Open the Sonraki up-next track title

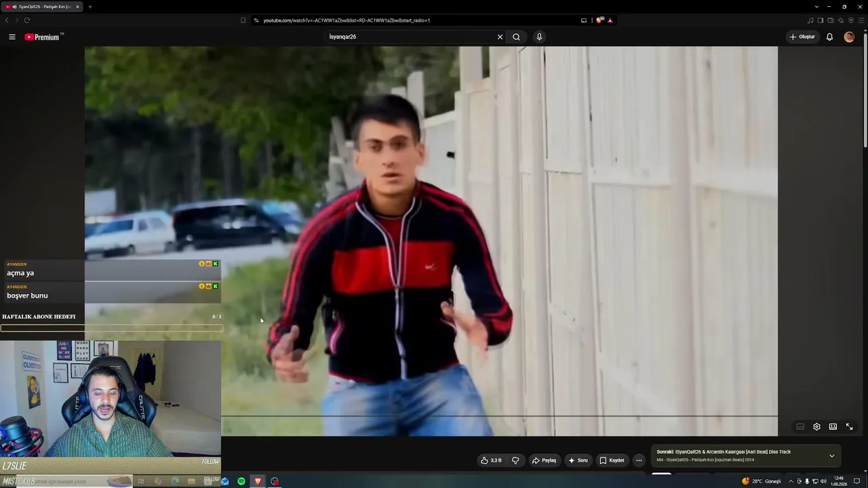pos(724,452)
